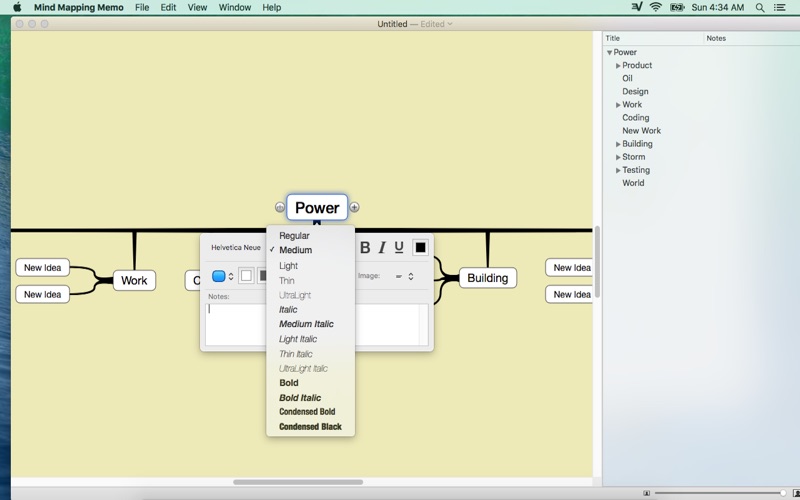Expand the Testing outline row
The height and width of the screenshot is (500, 800).
click(x=618, y=170)
